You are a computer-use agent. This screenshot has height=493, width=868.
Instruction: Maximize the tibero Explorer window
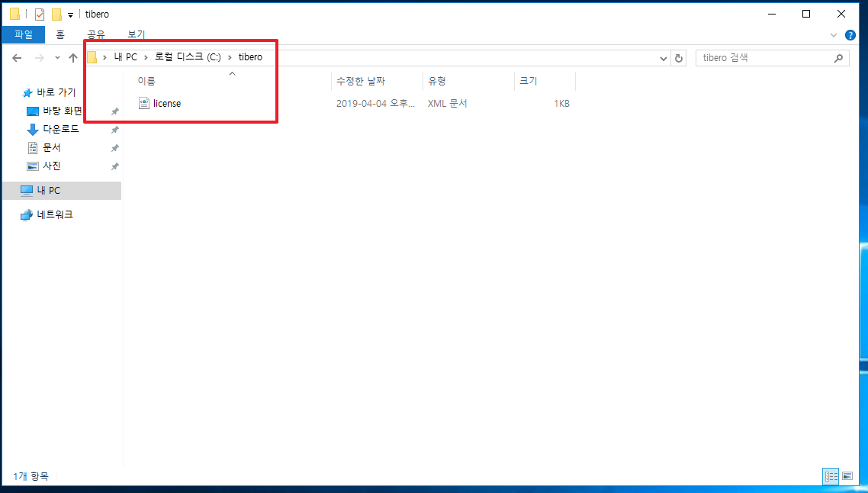806,14
